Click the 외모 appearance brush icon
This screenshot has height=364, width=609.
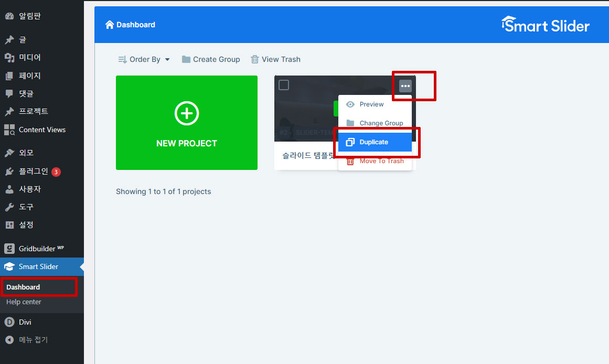(9, 153)
